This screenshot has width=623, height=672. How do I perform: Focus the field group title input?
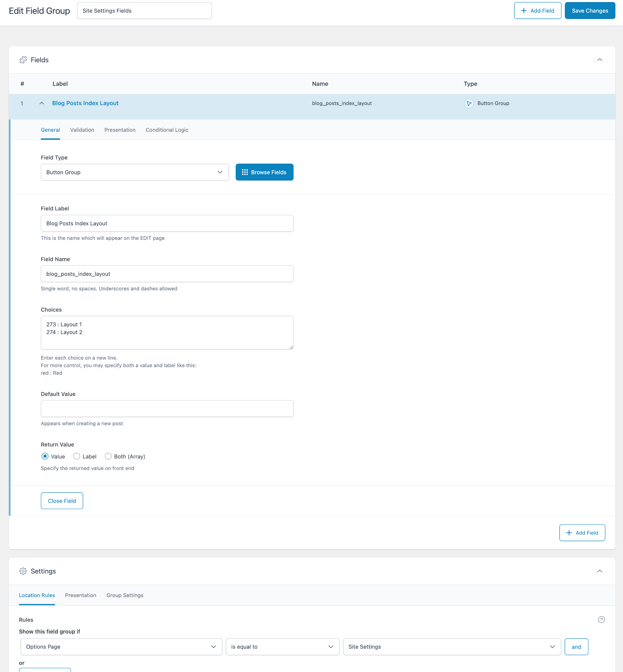coord(144,11)
